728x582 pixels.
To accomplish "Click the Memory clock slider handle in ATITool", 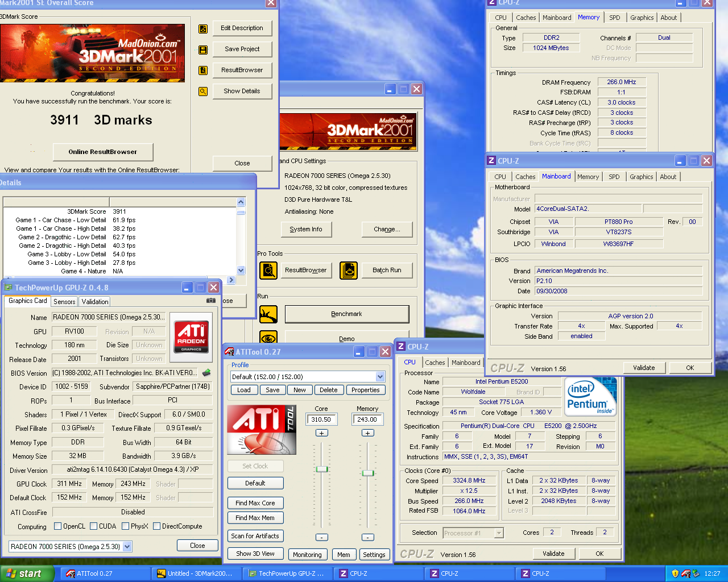I will click(368, 473).
